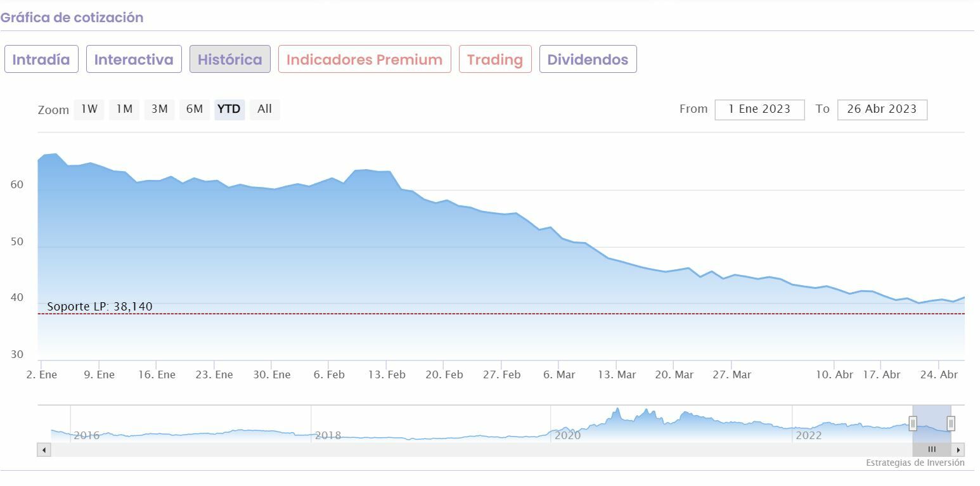Switch to the Intradía chart tab
The image size is (980, 486).
41,60
